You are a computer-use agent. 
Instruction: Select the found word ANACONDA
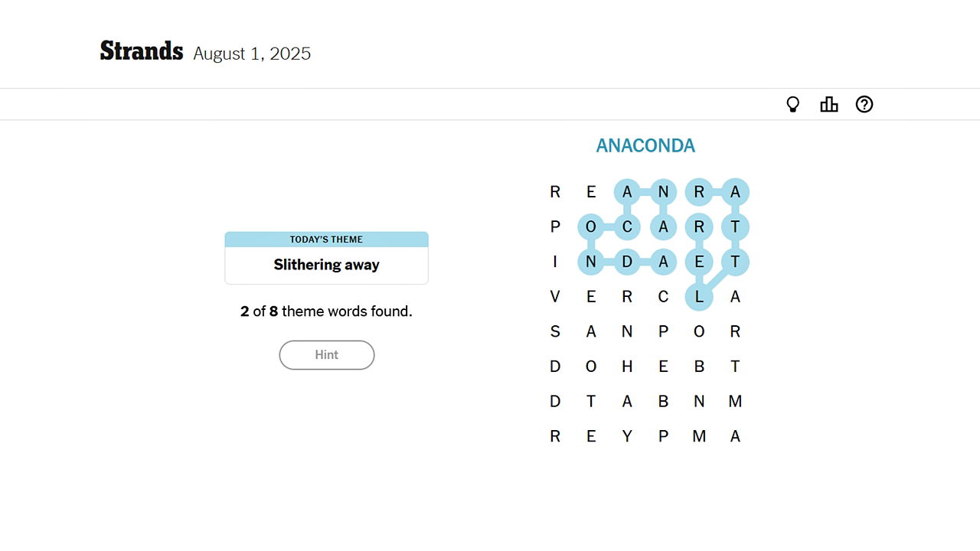[x=645, y=145]
